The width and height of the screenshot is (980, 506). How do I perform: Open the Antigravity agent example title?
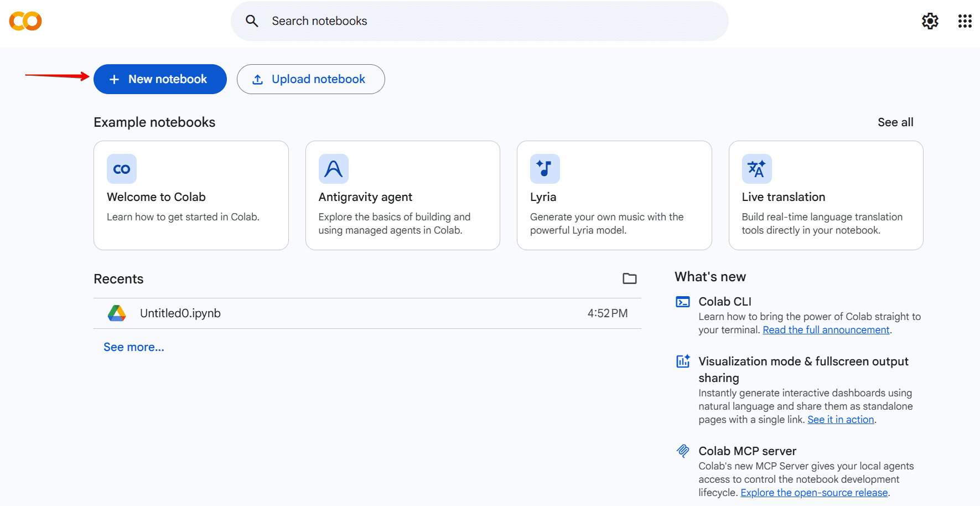(365, 197)
